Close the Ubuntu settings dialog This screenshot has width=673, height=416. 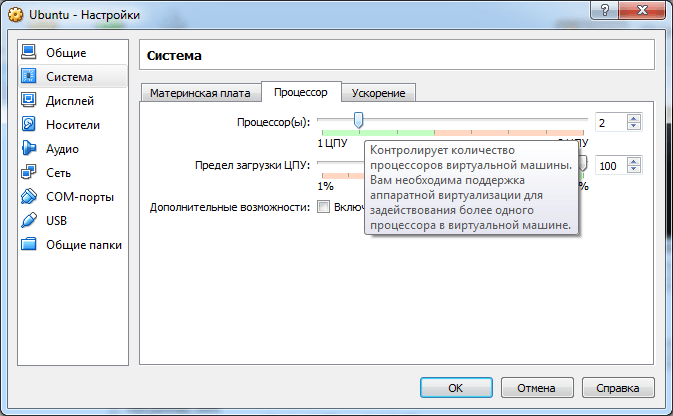tap(642, 10)
